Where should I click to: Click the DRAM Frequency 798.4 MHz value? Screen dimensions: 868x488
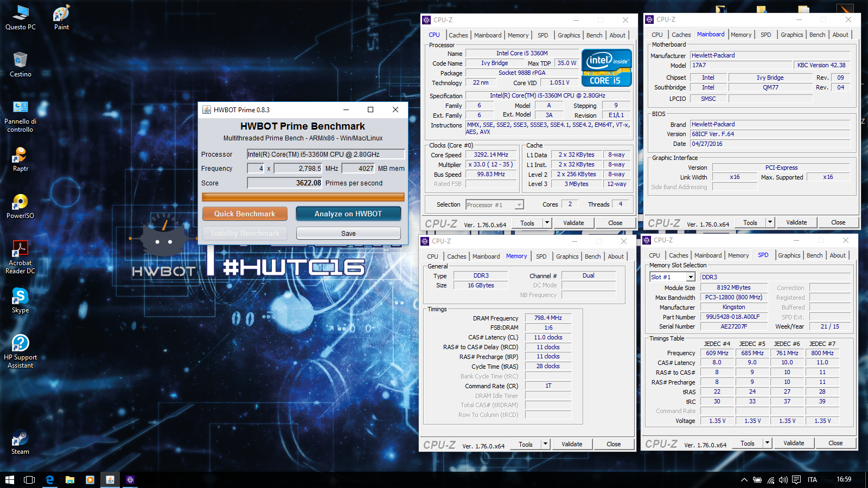[x=548, y=318]
